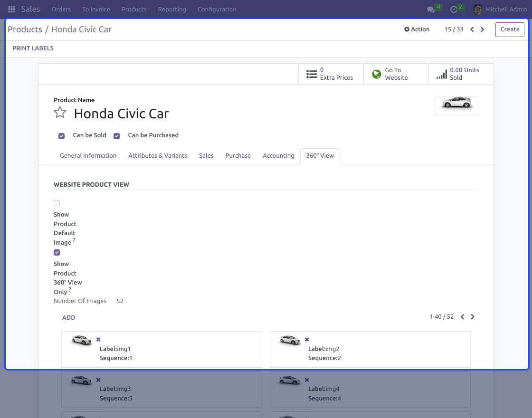Switch to Purchase tab
The height and width of the screenshot is (418, 532).
(x=238, y=156)
